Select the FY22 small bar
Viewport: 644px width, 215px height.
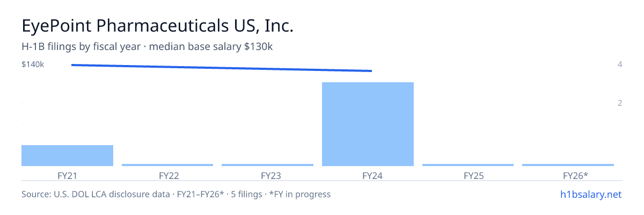(167, 165)
